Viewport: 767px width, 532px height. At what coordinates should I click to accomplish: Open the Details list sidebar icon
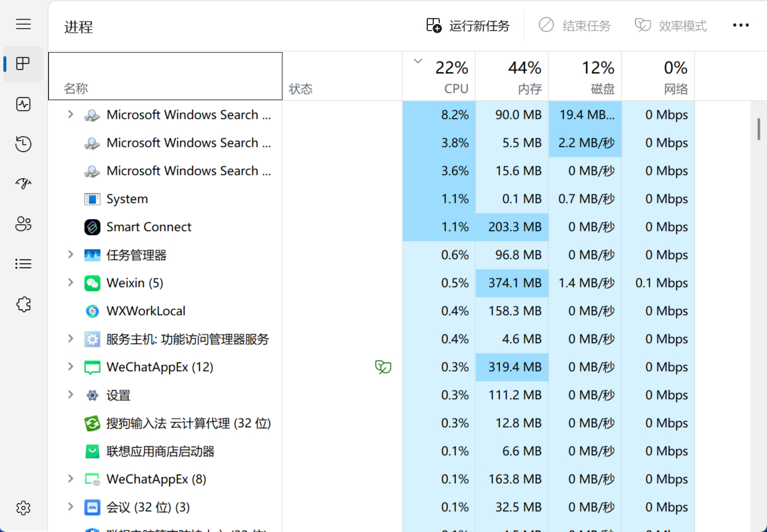[x=23, y=264]
